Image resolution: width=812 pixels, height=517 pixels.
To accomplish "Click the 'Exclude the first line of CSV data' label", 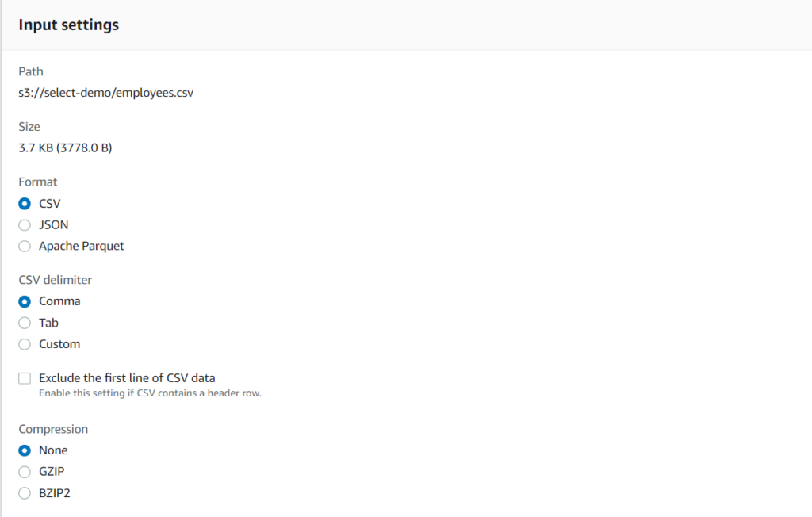I will tap(127, 377).
